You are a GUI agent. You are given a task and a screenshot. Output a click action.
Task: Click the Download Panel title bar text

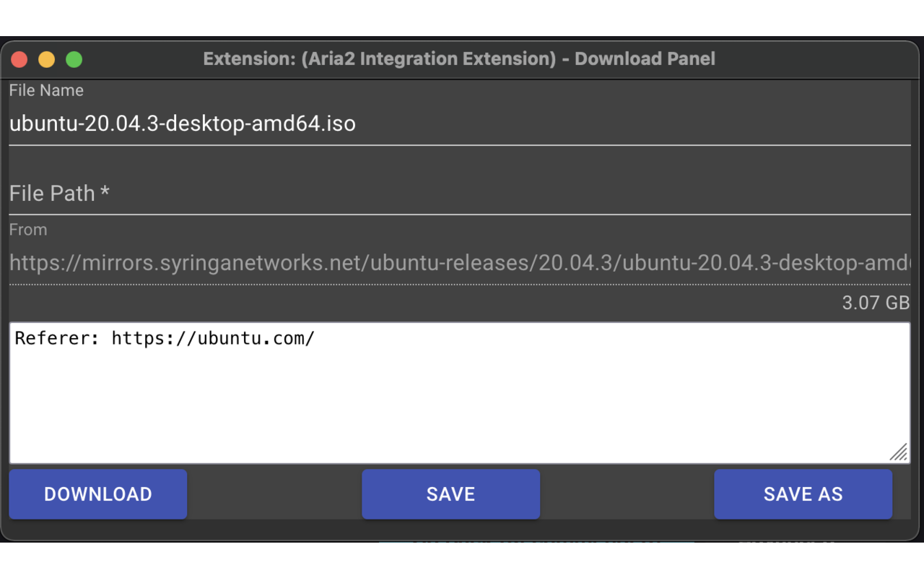tap(460, 59)
